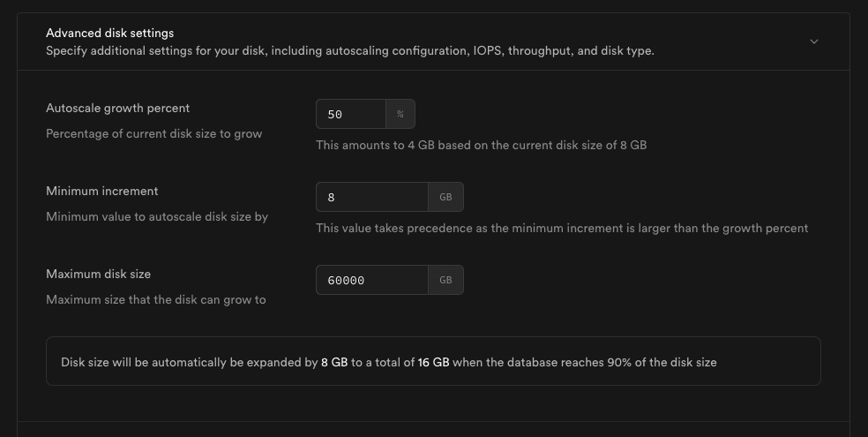The height and width of the screenshot is (437, 868).
Task: Edit the Autoscale growth percent field
Action: coord(351,114)
